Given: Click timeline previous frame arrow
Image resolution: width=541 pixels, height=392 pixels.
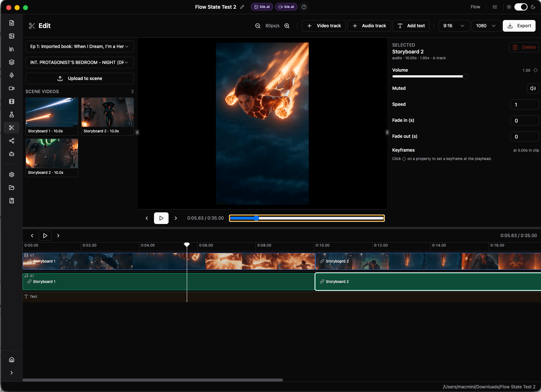Looking at the screenshot, I should [32, 236].
